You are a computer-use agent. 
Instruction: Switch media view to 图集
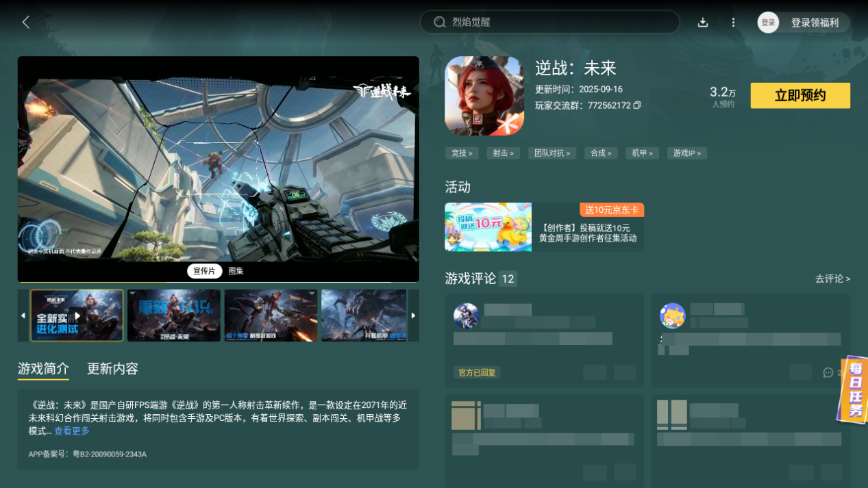point(236,271)
